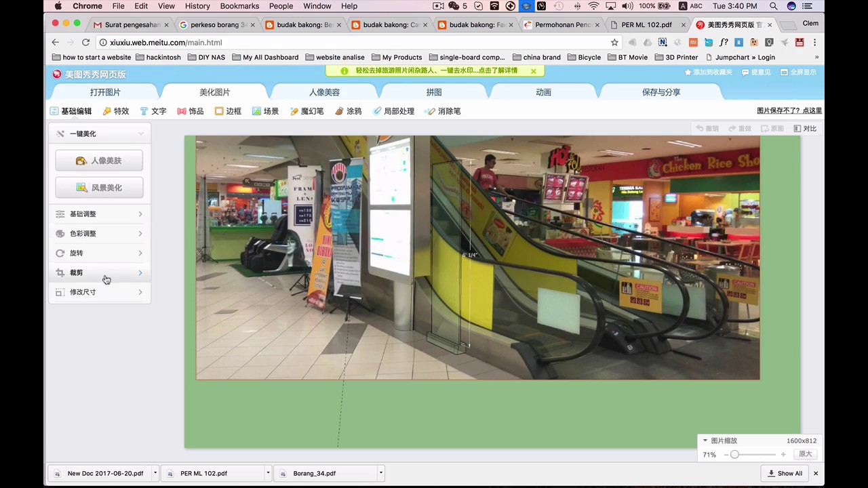
Task: Click the Mi extension icon
Action: click(x=693, y=42)
